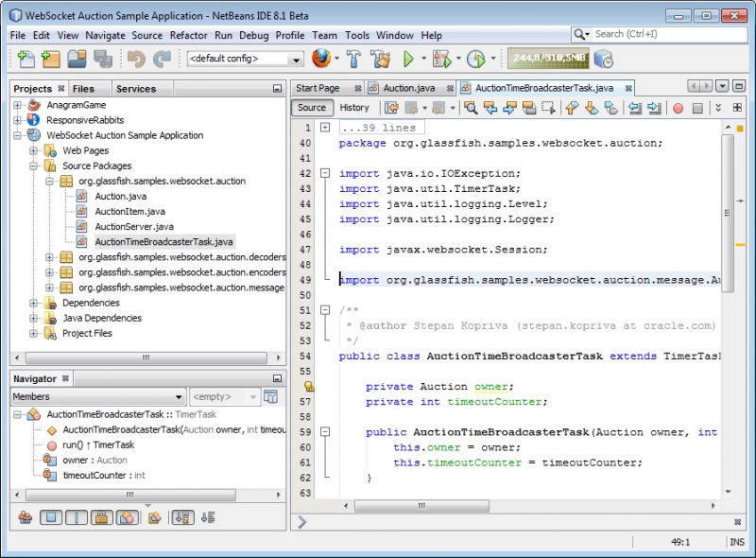The height and width of the screenshot is (558, 756).
Task: Expand the AnagramGame project node
Action: [x=18, y=105]
